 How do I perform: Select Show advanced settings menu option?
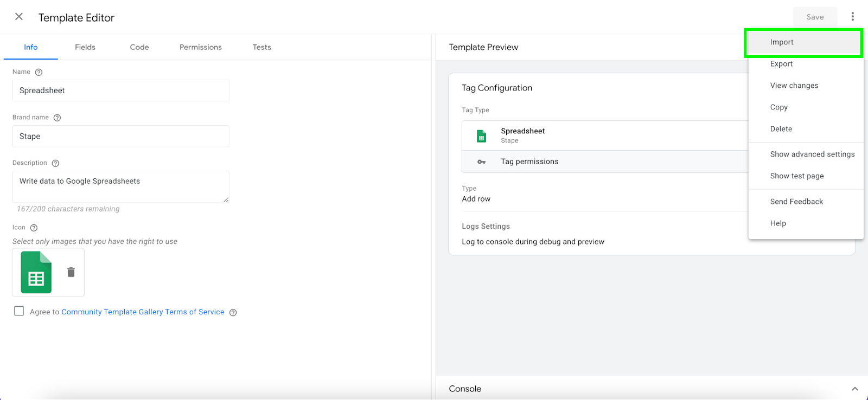coord(812,154)
